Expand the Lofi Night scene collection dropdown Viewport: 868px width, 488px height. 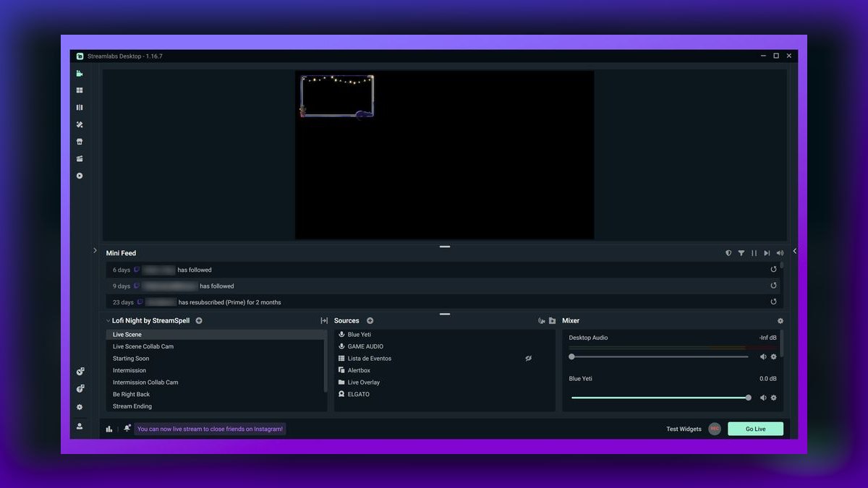point(109,320)
